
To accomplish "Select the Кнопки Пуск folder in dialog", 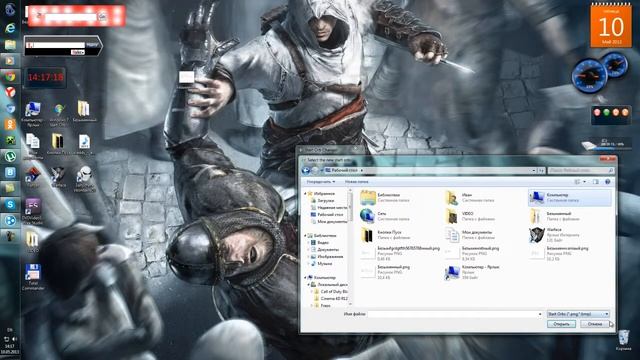I will (x=384, y=235).
